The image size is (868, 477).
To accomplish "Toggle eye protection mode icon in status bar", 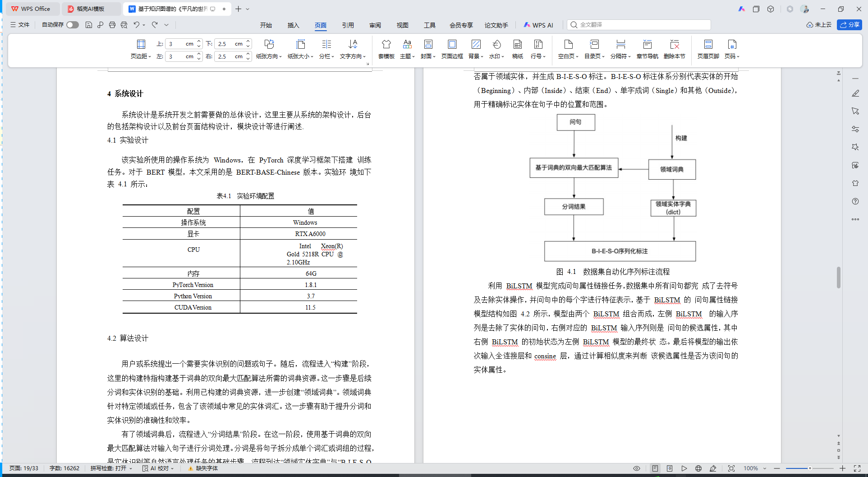I will (637, 468).
